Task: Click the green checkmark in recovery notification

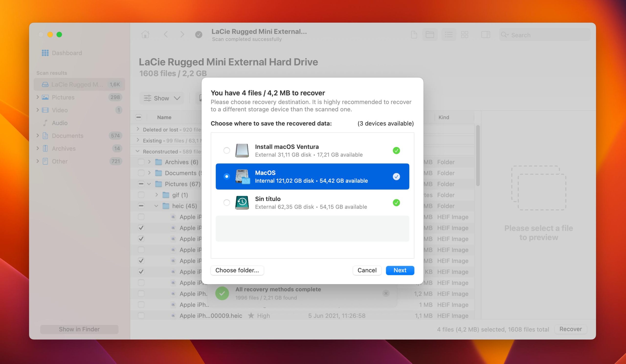Action: [x=222, y=293]
